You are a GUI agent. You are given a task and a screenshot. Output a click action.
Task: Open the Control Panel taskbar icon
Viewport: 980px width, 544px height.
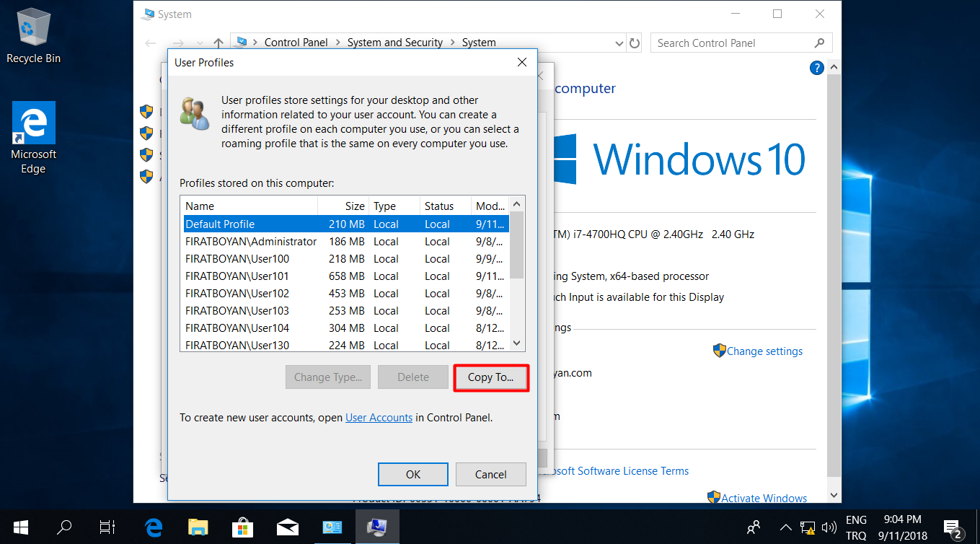332,527
